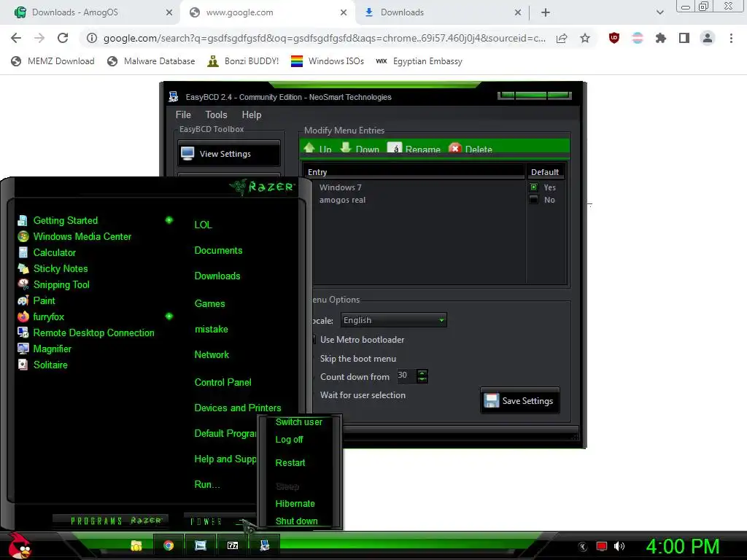Screen dimensions: 747x560
Task: Open the Tools menu in EasyBCD
Action: 216,114
